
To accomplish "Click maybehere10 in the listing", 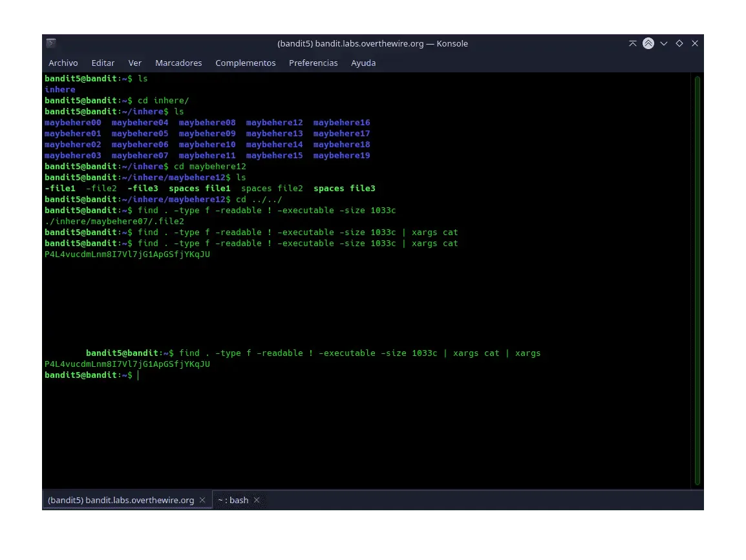I will (207, 145).
